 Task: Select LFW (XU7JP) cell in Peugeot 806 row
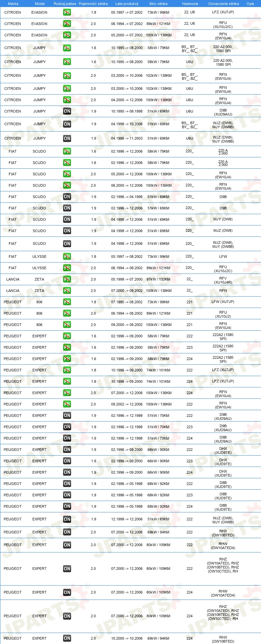[223, 302]
